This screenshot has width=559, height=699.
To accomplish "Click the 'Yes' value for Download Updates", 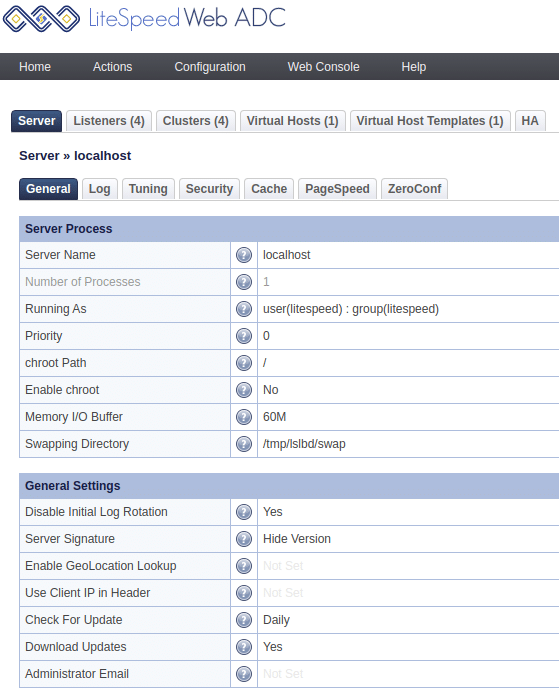I will point(273,647).
